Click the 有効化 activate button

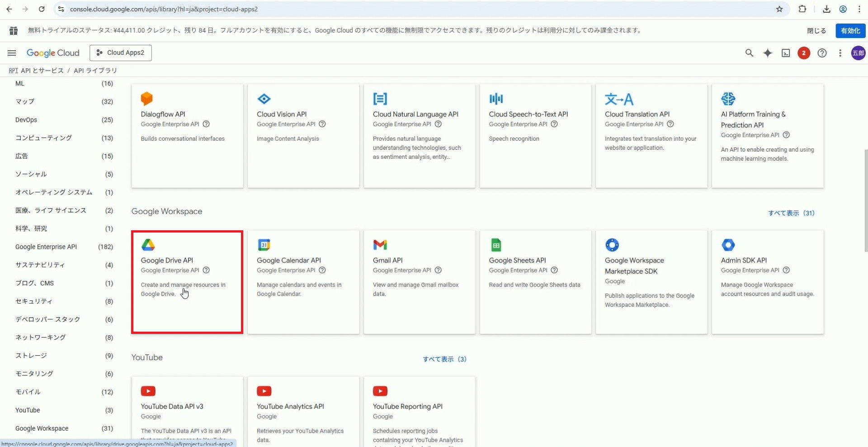pos(850,31)
